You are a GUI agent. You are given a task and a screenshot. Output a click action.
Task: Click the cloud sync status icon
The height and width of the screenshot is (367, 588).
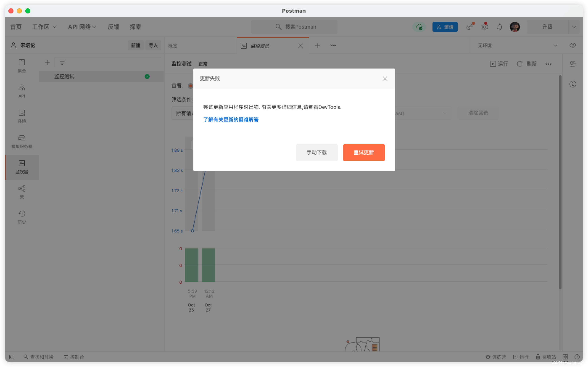[419, 27]
